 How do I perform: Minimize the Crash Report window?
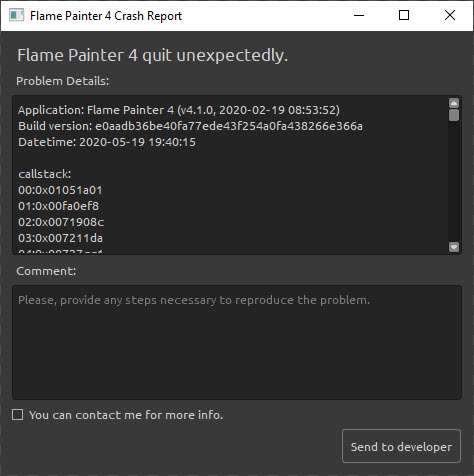[359, 15]
